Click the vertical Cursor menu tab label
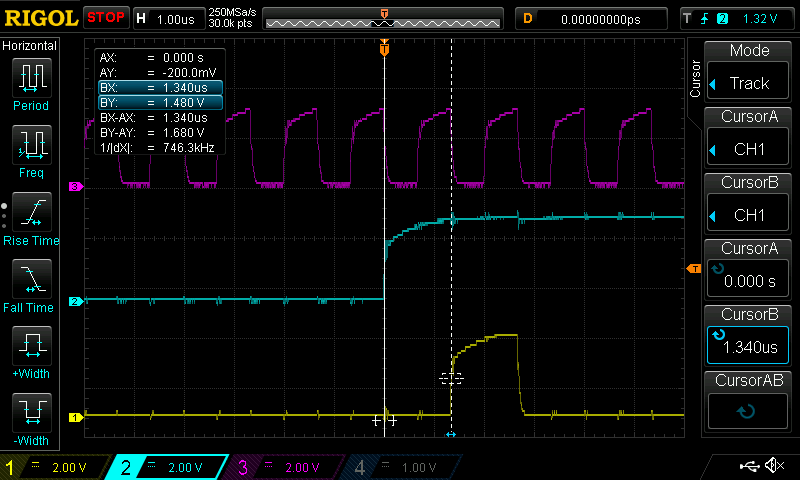This screenshot has height=480, width=800. tap(695, 79)
